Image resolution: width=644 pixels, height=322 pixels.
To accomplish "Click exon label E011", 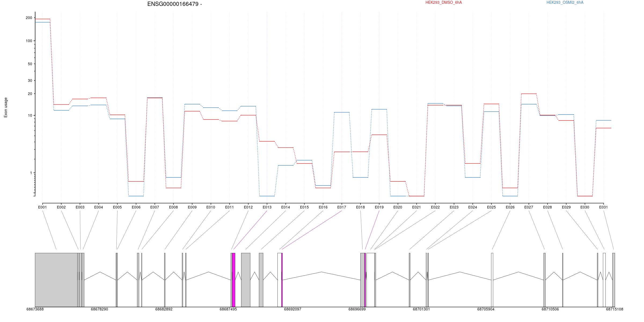I will tap(229, 207).
